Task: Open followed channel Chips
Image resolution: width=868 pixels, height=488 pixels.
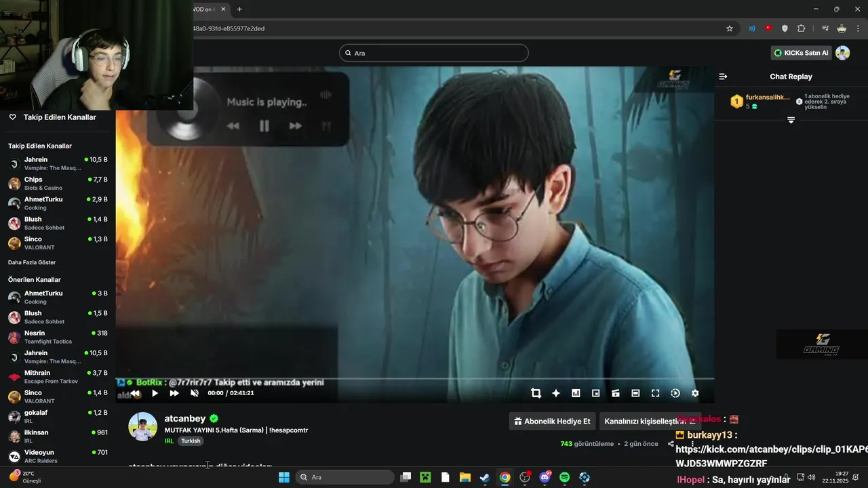Action: coord(58,183)
